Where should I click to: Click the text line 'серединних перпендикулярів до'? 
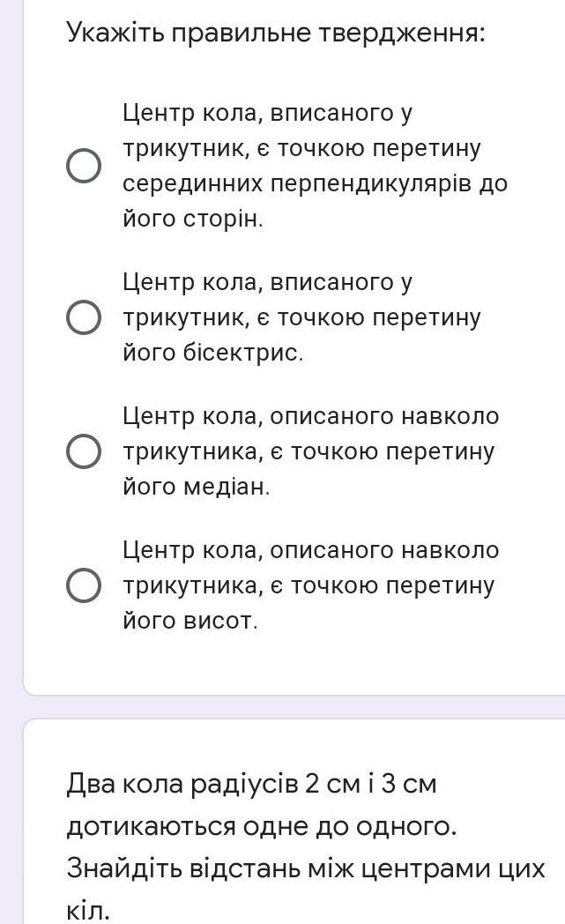click(315, 183)
